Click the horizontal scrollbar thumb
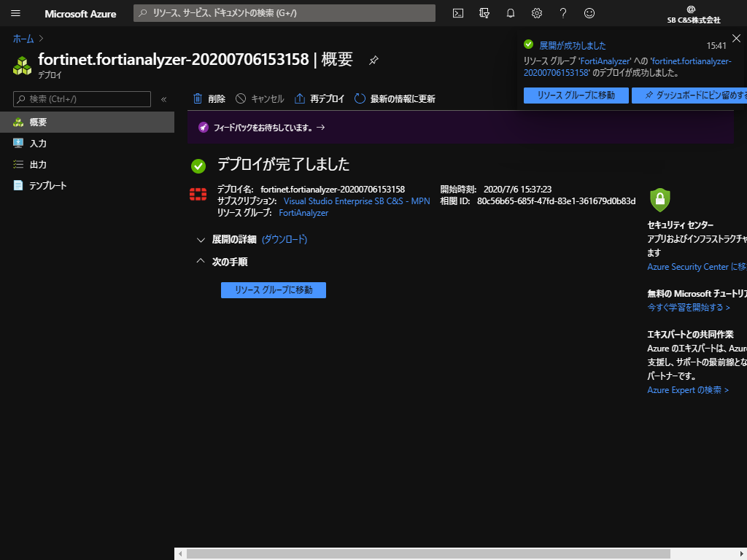Image resolution: width=747 pixels, height=560 pixels. click(x=428, y=554)
